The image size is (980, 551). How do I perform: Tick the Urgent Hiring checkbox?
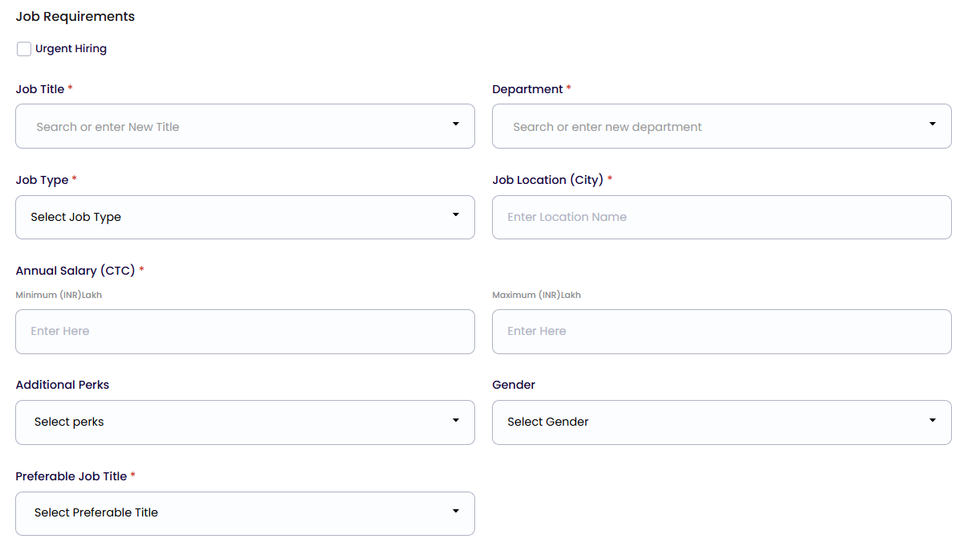[x=24, y=49]
